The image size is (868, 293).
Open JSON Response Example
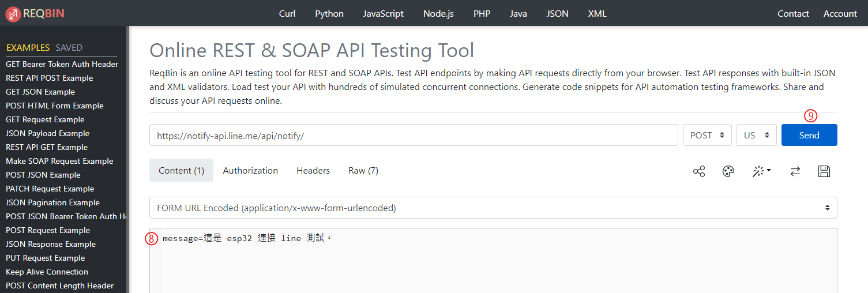click(x=51, y=244)
